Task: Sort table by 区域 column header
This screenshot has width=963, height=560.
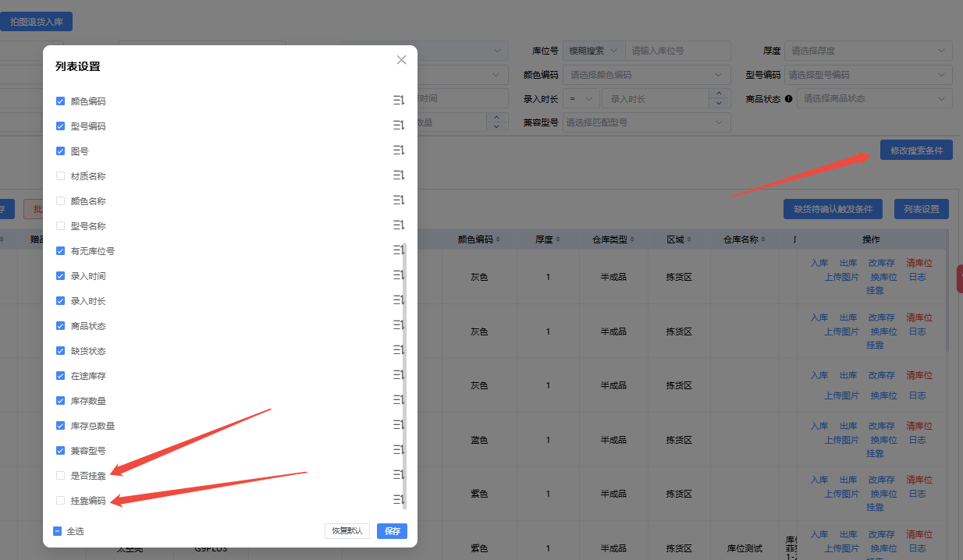Action: tap(679, 239)
